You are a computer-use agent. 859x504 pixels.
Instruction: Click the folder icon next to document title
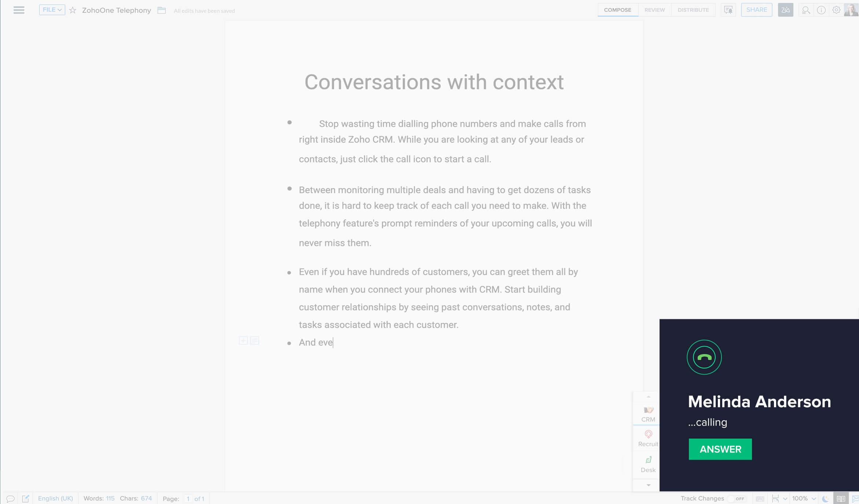coord(161,11)
